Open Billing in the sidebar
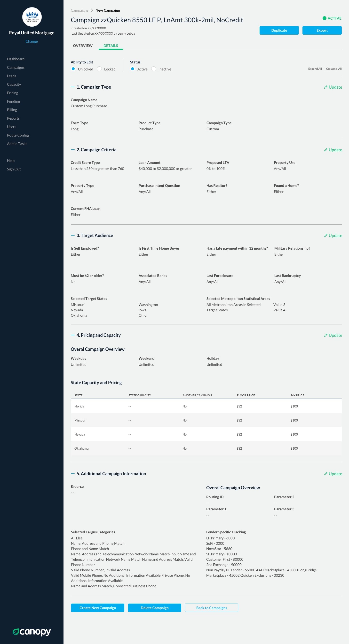 tap(12, 110)
